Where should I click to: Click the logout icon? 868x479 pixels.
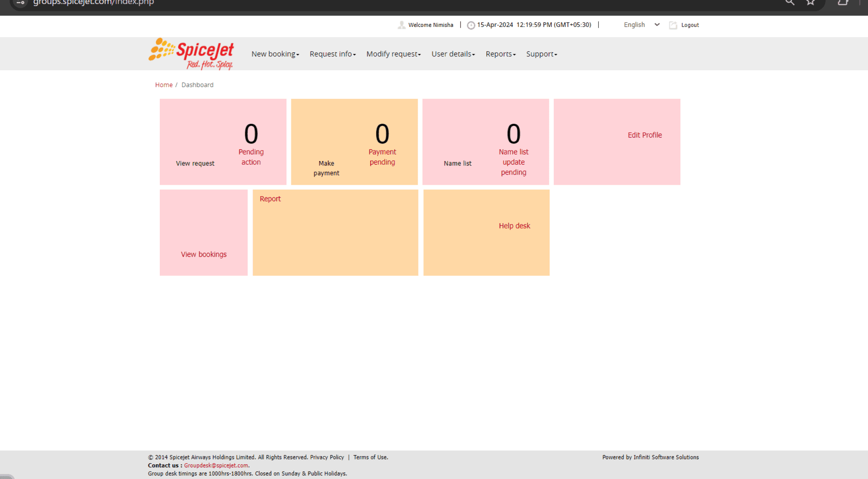pyautogui.click(x=673, y=25)
